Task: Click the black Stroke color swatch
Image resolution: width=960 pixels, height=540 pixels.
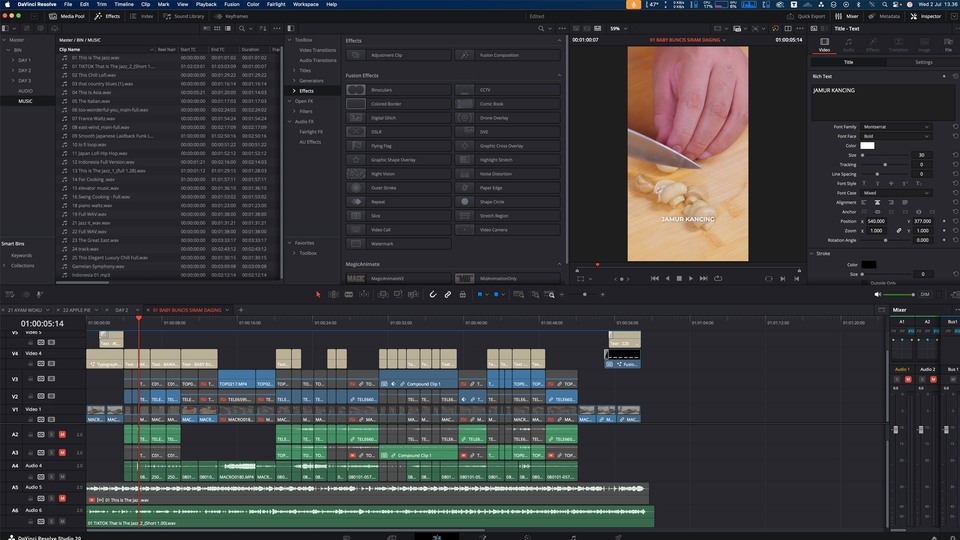Action: pos(869,264)
